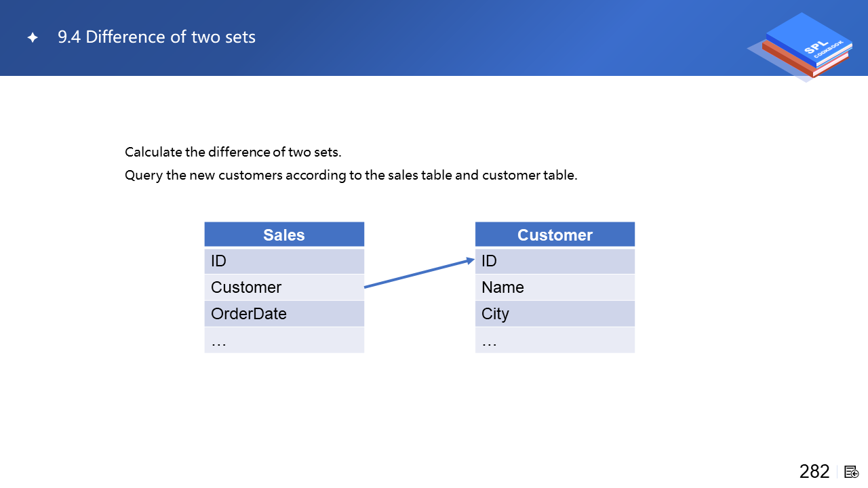Click the 'Calculate the difference of two sets' text
This screenshot has height=488, width=868.
click(x=233, y=152)
